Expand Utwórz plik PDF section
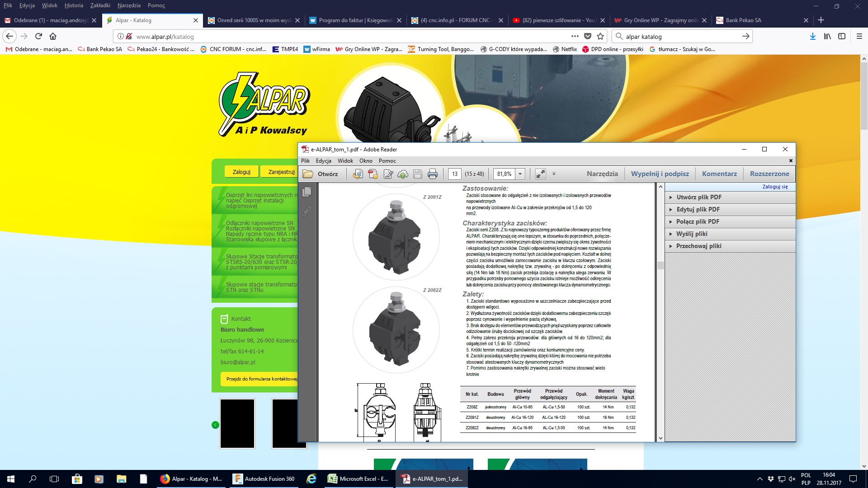The image size is (868, 488). tap(730, 197)
